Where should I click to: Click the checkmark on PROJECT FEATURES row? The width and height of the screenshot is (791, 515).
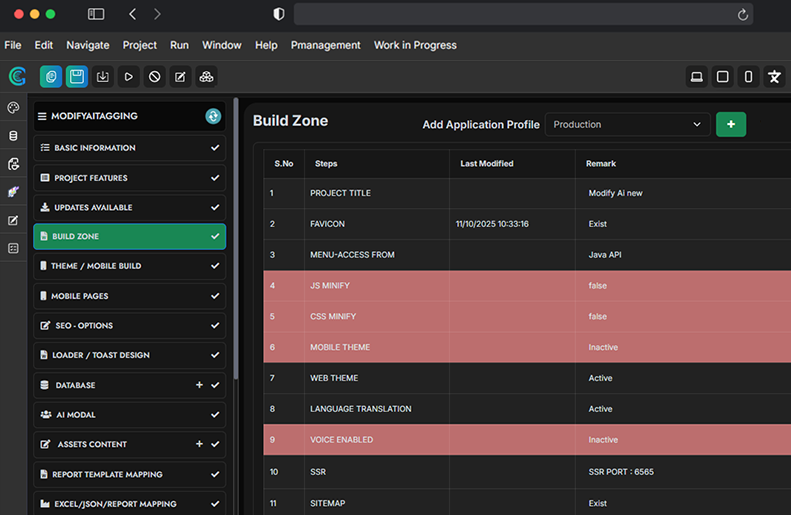click(215, 178)
